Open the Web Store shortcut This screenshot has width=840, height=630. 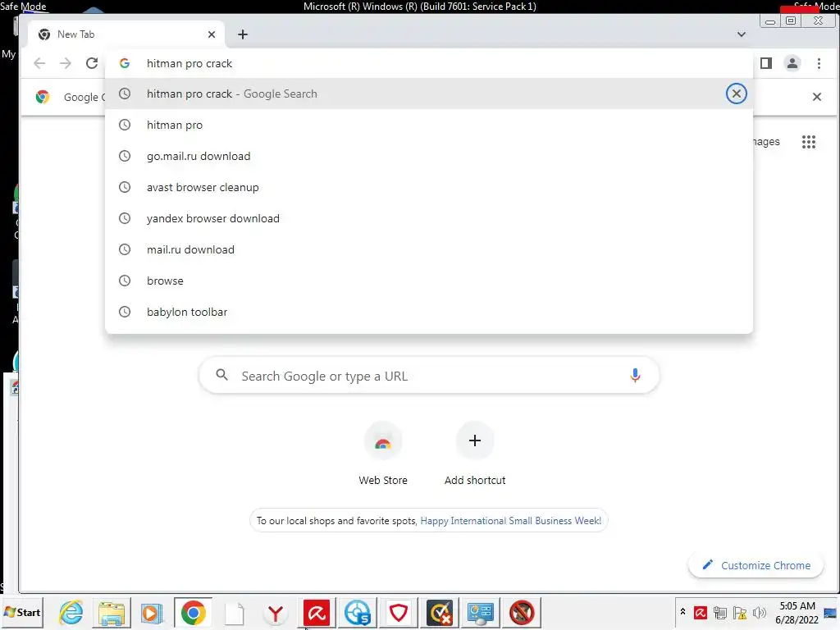click(x=383, y=454)
